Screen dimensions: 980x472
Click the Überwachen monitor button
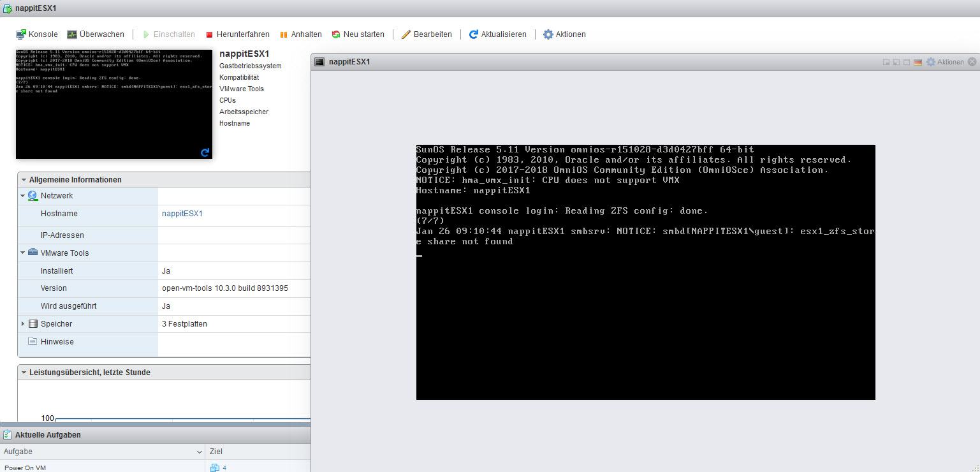96,34
